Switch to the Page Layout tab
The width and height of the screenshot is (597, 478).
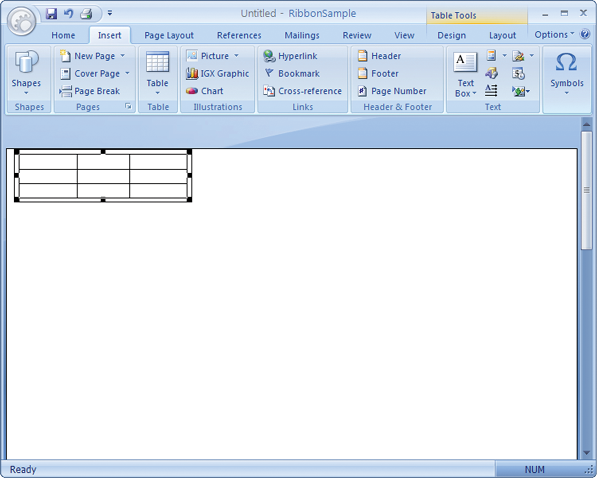pos(169,35)
